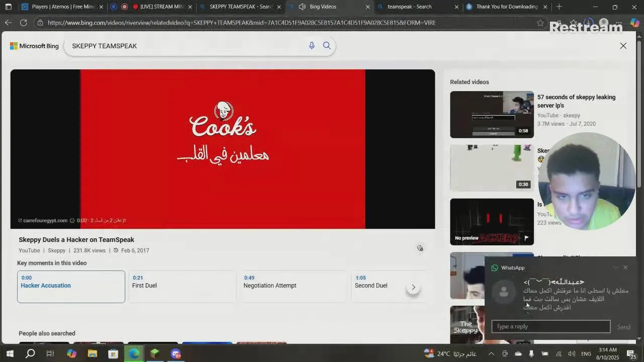Open the Skeppy channel link under title

pos(57,250)
